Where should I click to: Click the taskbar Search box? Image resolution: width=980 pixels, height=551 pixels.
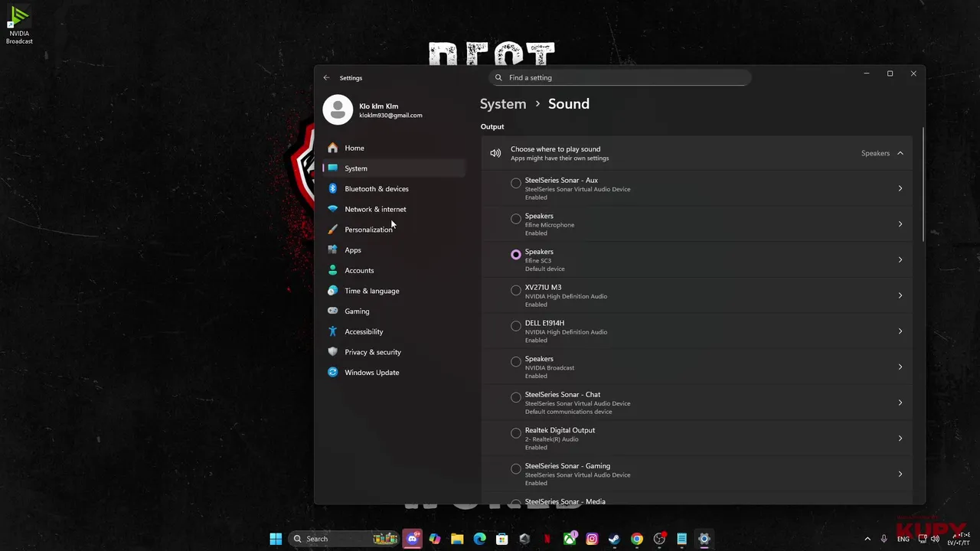[345, 539]
